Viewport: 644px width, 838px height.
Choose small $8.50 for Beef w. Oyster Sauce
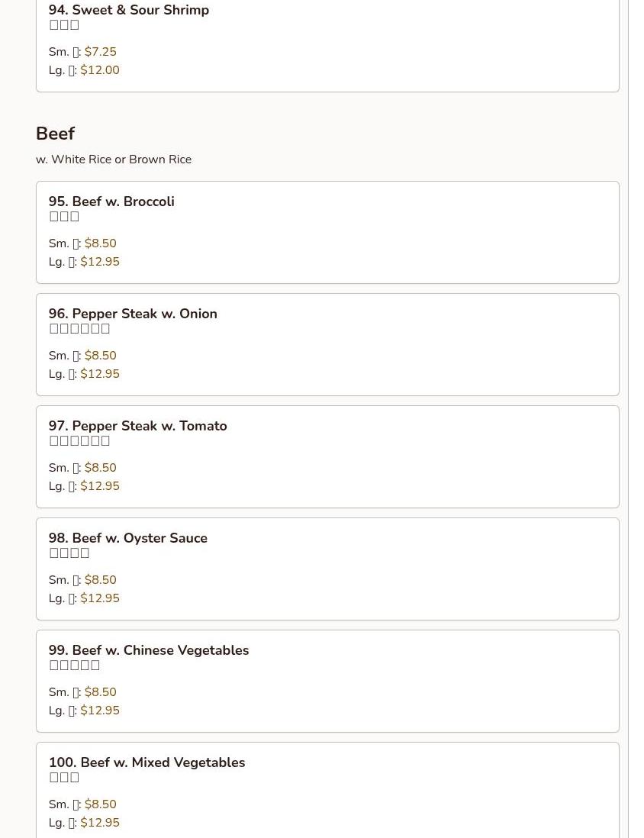coord(100,580)
